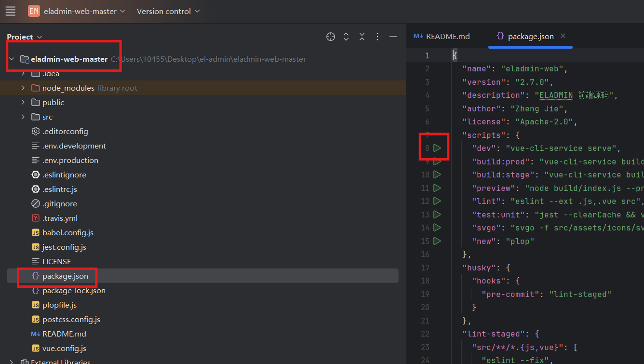This screenshot has height=364, width=644.
Task: Open Project panel options three-dot menu
Action: [377, 37]
